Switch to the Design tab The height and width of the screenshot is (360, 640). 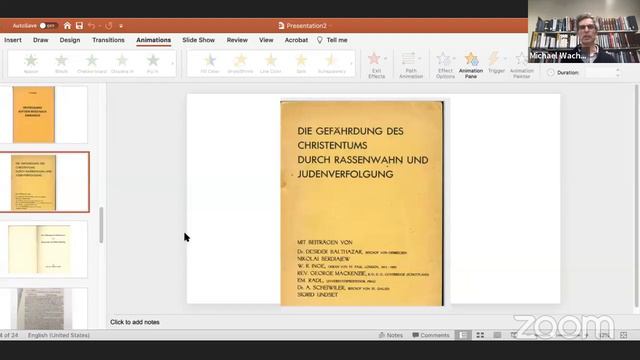point(70,40)
